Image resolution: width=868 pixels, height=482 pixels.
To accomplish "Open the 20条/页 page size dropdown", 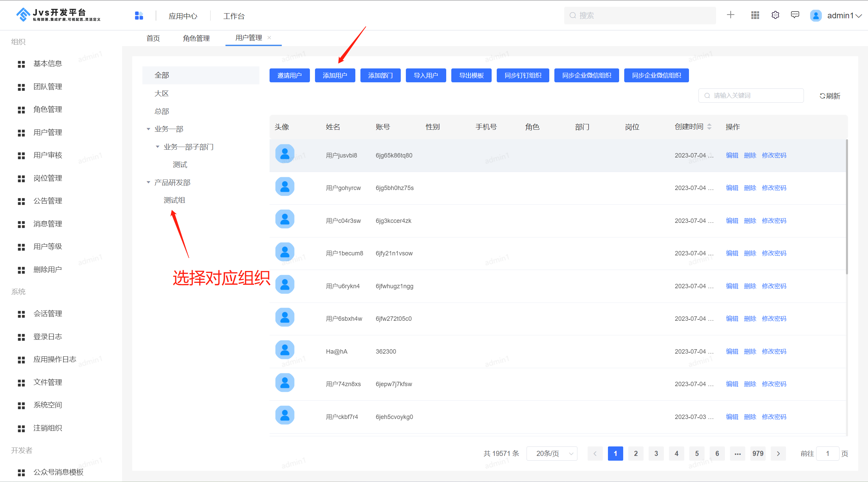I will pos(552,453).
